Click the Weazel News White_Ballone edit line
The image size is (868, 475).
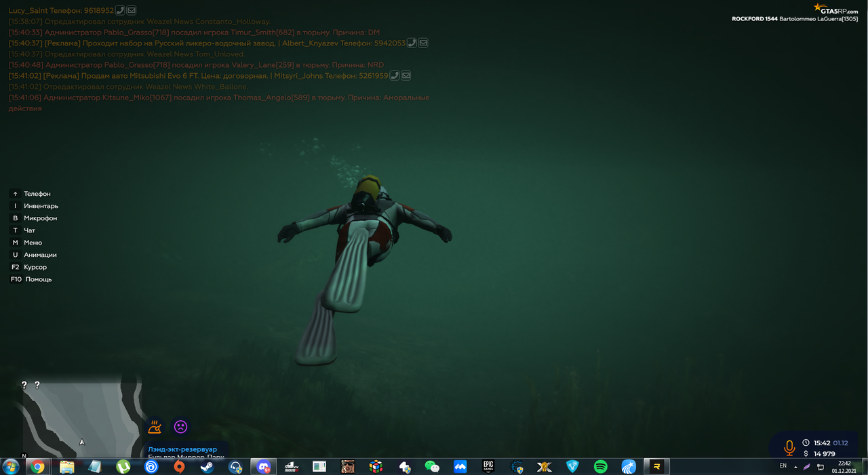[128, 86]
